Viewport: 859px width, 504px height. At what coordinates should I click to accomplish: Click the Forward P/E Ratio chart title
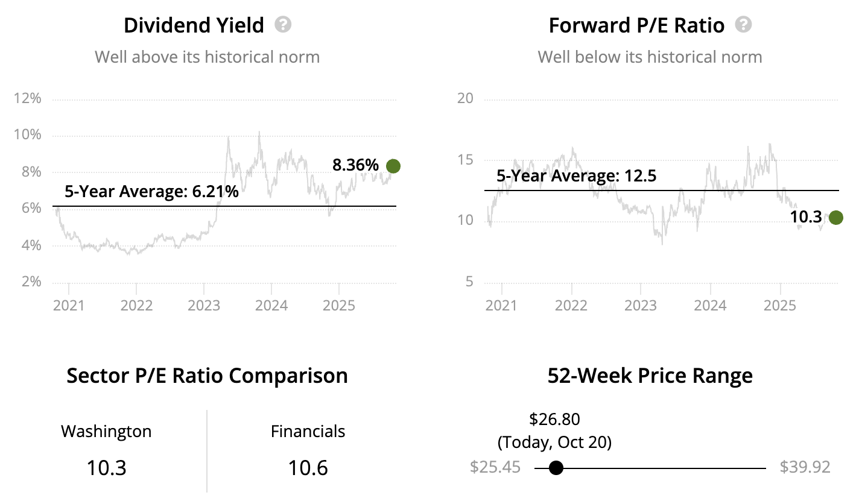point(636,25)
